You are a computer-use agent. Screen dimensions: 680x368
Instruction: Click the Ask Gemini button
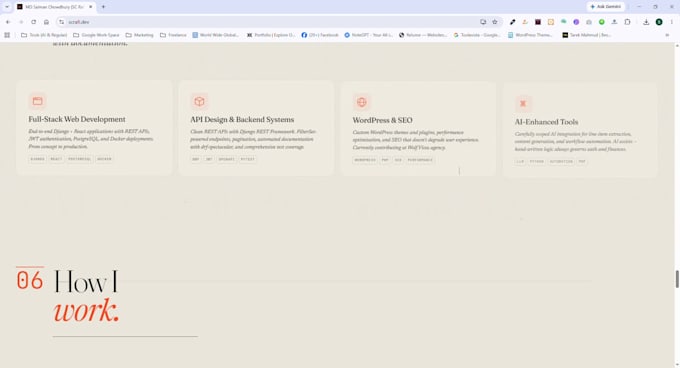[x=605, y=7]
